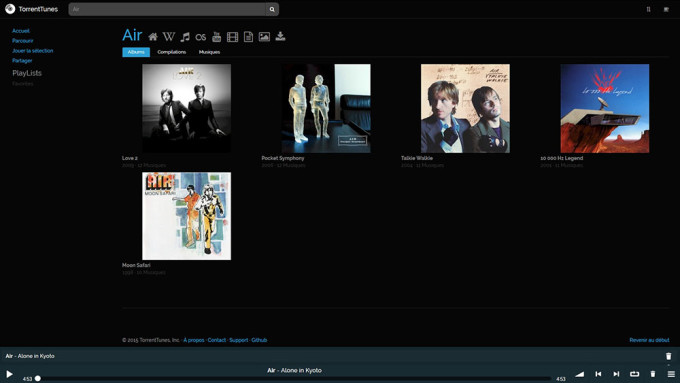The image size is (680, 383).
Task: Click the playback progress slider handle
Action: (38, 379)
